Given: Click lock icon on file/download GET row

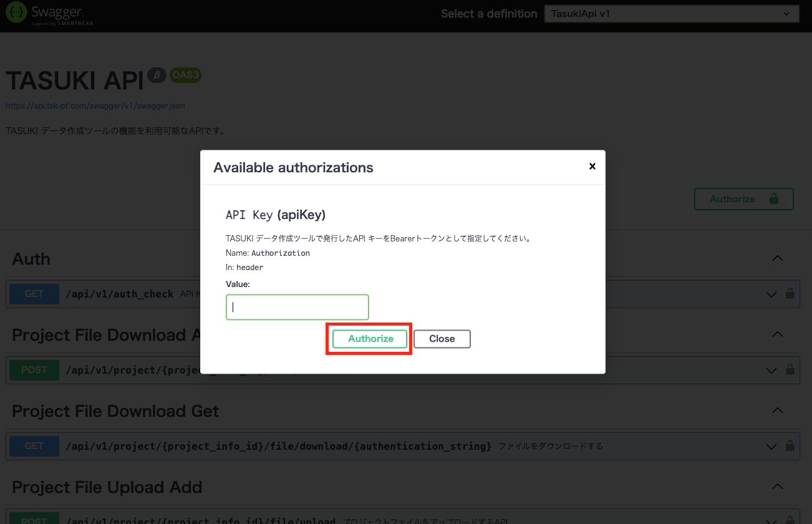Looking at the screenshot, I should [x=790, y=446].
